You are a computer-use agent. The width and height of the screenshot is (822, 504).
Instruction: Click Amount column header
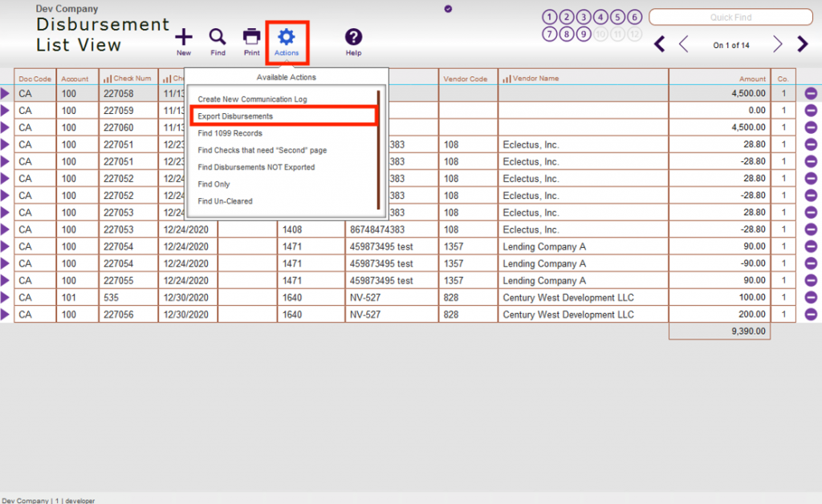click(x=752, y=79)
